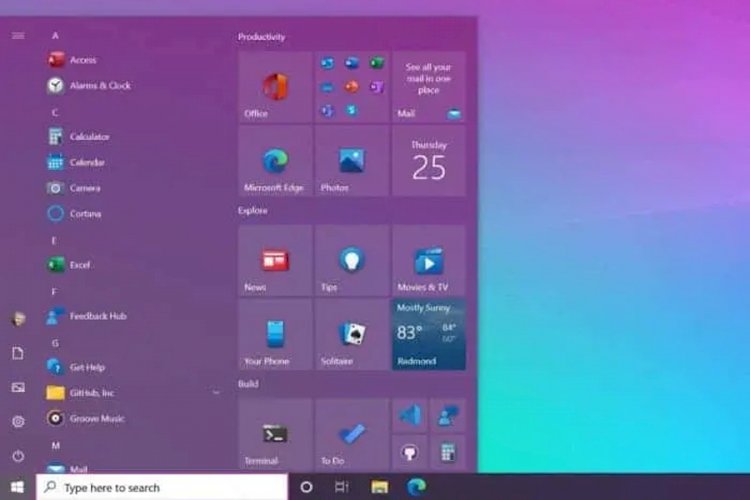Open the Feedback Hub small tile in Build

point(448,415)
